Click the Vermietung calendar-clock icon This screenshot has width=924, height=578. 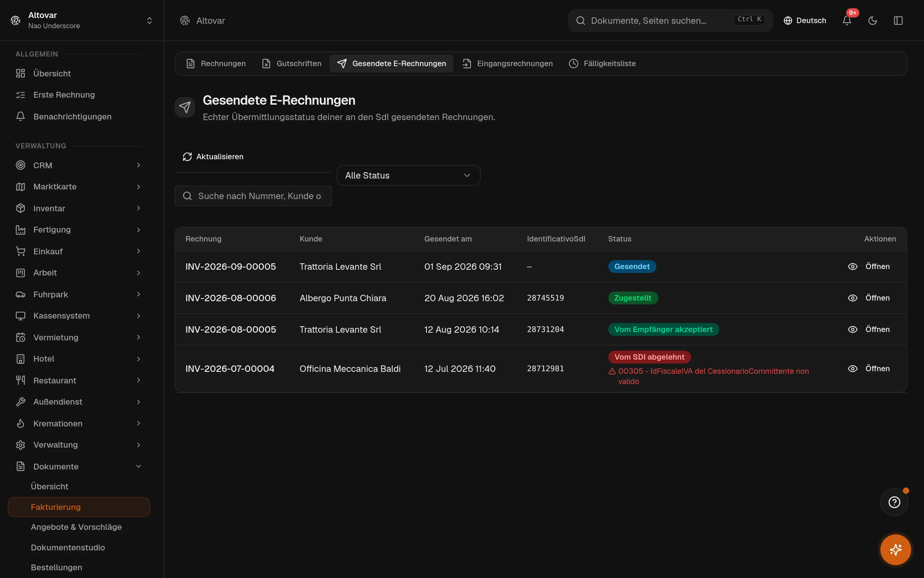coord(21,337)
